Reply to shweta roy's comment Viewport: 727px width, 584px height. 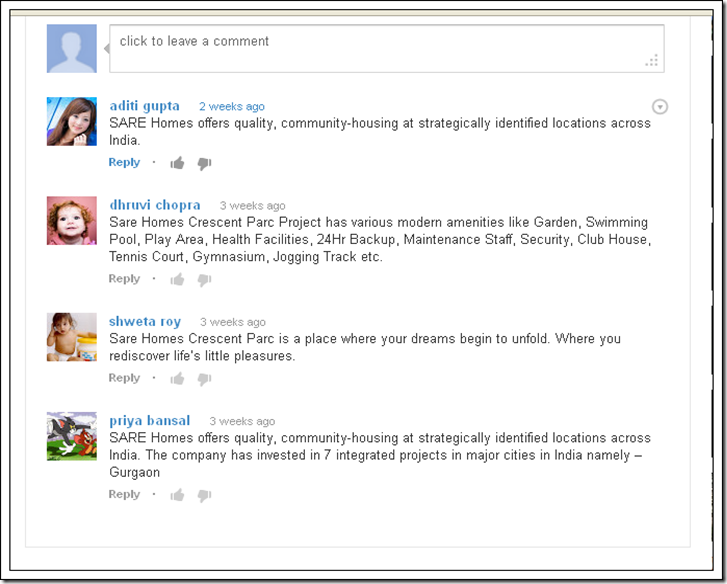coord(124,378)
